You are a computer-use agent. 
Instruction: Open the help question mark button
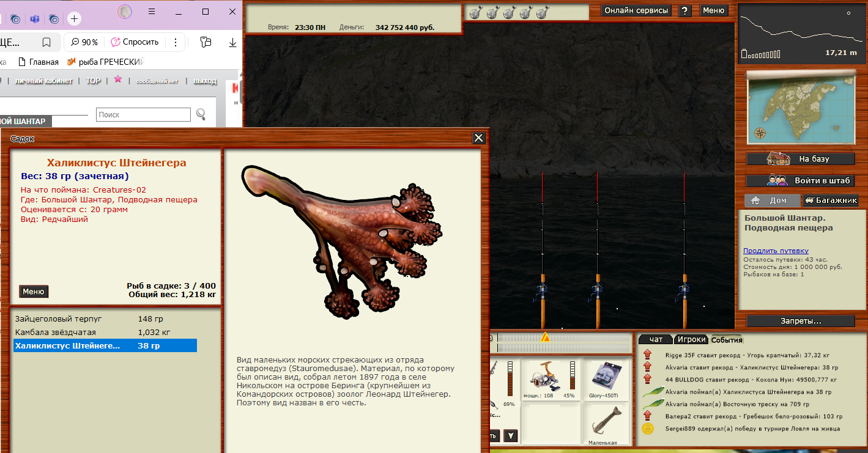(685, 10)
